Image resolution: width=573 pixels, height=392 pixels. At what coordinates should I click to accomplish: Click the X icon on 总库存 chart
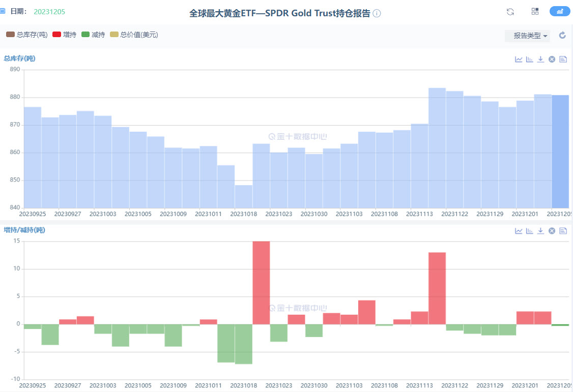tap(552, 59)
